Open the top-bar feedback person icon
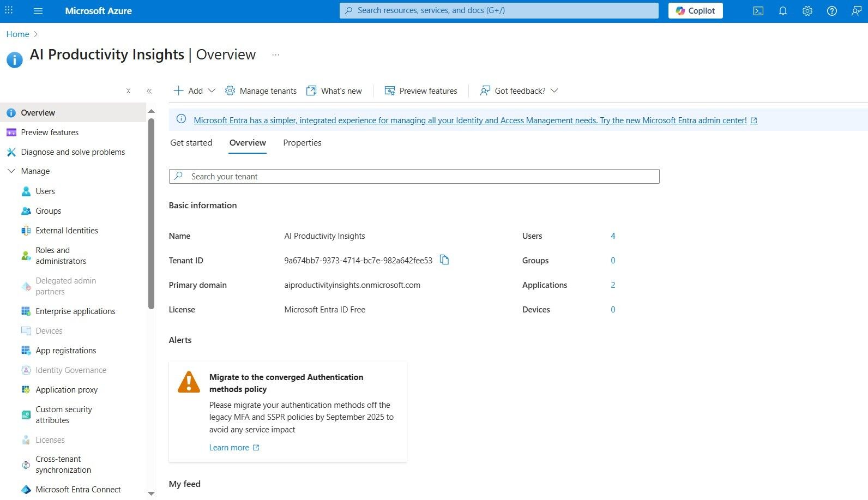This screenshot has height=500, width=868. 857,11
